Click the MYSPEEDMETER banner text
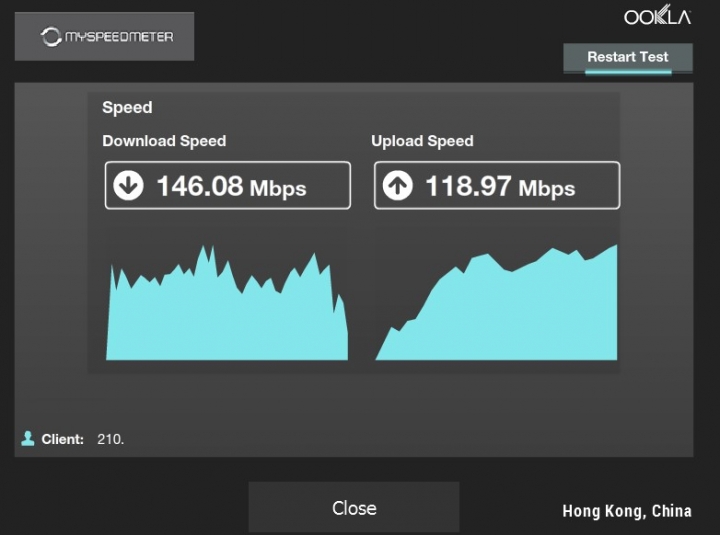This screenshot has width=720, height=535. tap(119, 37)
